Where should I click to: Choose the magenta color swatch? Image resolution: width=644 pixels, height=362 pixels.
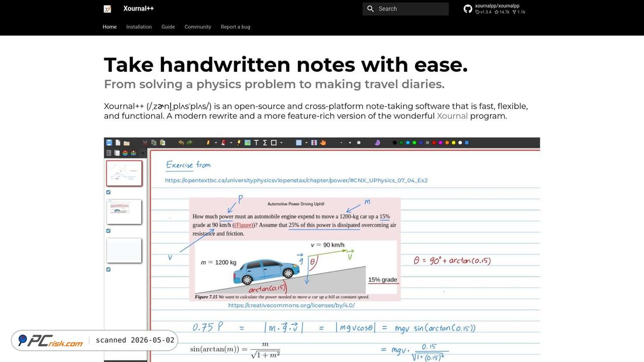(x=440, y=143)
